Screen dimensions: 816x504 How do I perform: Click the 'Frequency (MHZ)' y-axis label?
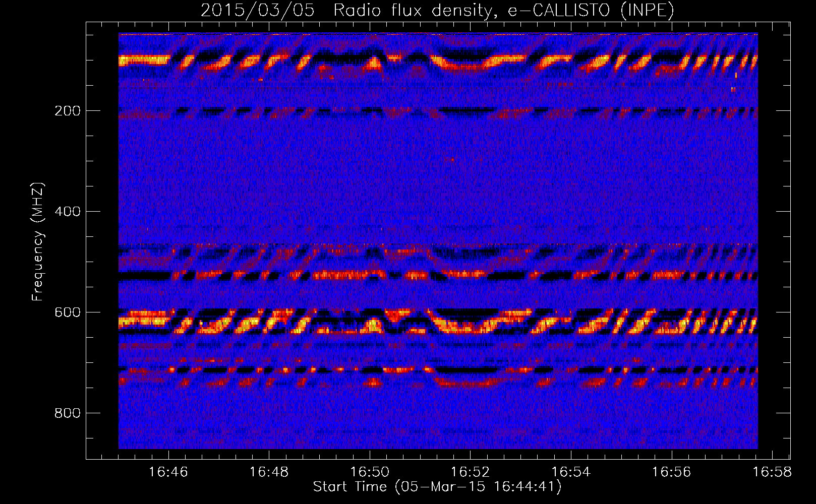point(38,242)
